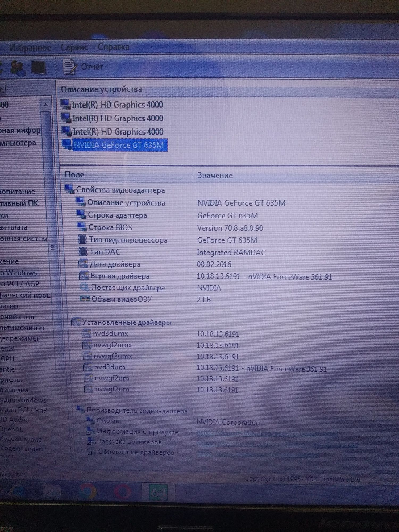Screen dimensions: 399x532
Task: Click the 08.02.2016 driver date value
Action: click(x=214, y=264)
